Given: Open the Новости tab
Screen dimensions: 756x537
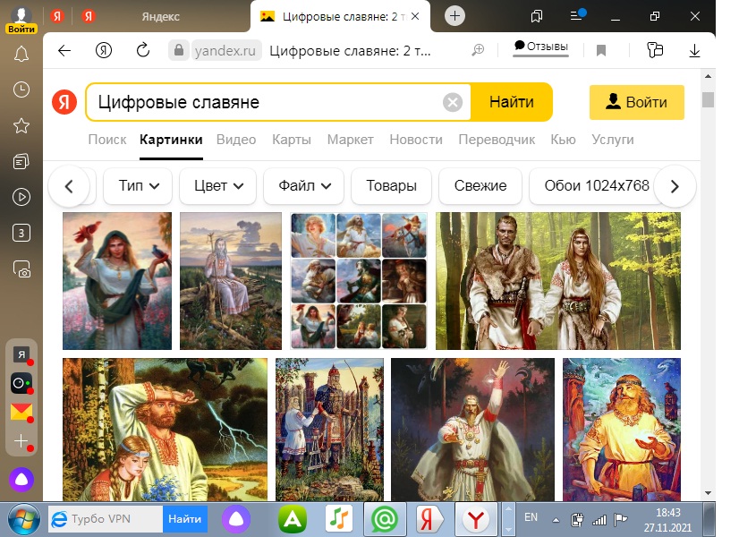Looking at the screenshot, I should point(416,140).
